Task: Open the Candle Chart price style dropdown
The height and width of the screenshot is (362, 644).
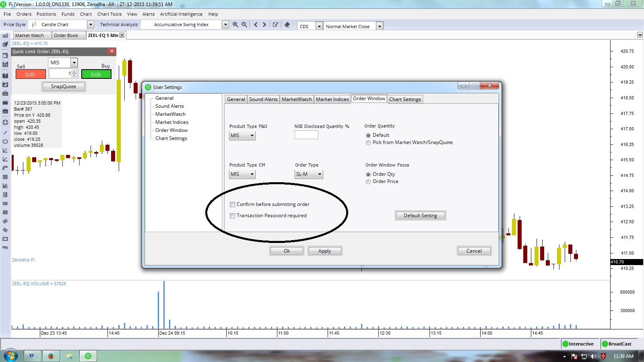Action: click(91, 25)
